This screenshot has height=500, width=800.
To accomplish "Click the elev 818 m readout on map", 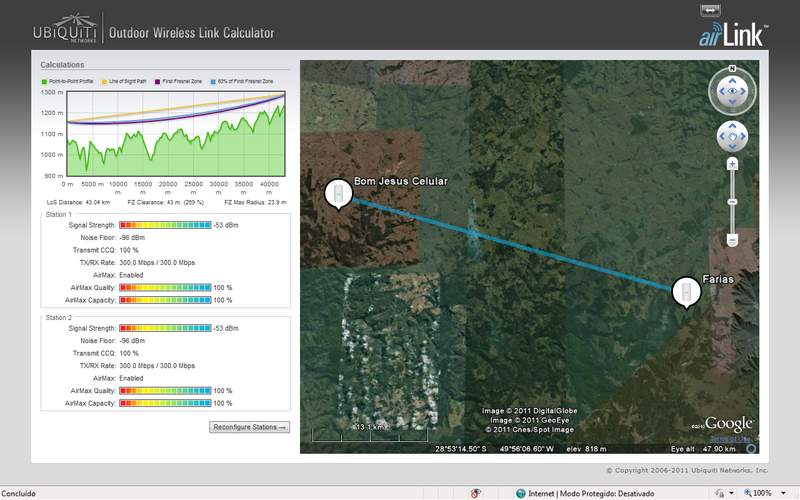I will (586, 449).
